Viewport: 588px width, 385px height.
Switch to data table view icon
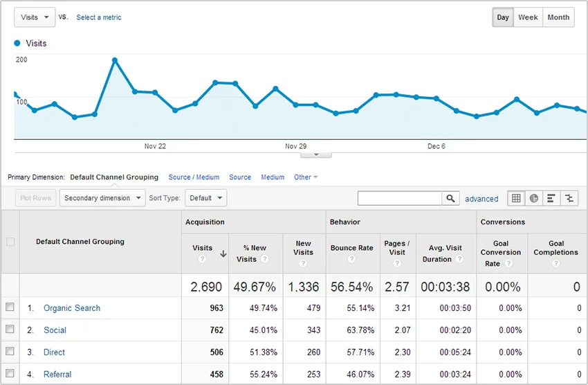click(x=516, y=198)
